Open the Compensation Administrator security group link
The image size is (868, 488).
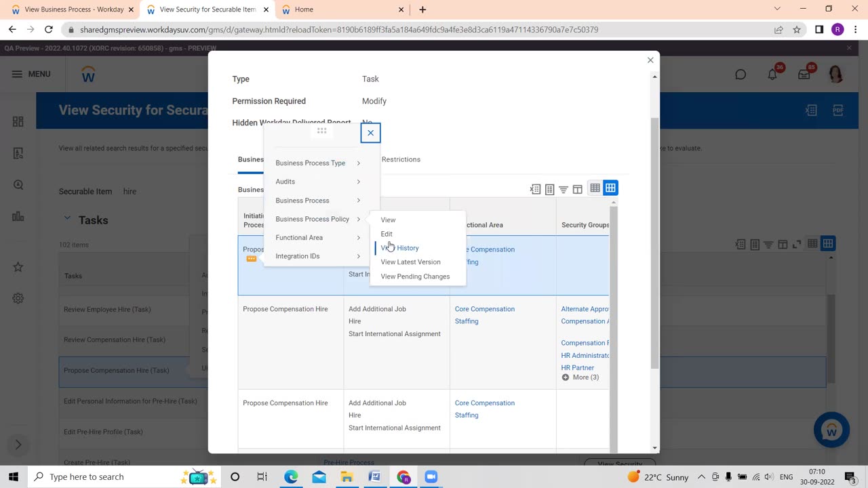585,321
